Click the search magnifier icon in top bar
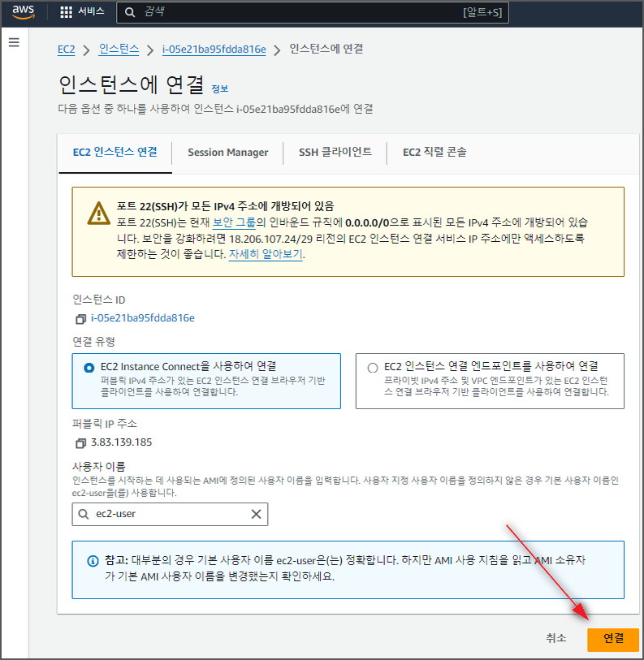Screen dimensions: 644x660 (x=130, y=12)
